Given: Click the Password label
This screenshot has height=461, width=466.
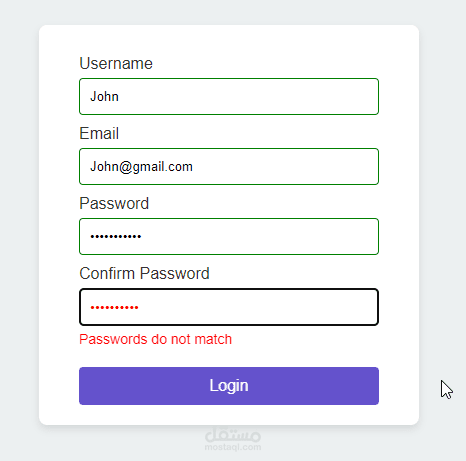Looking at the screenshot, I should coord(114,203).
